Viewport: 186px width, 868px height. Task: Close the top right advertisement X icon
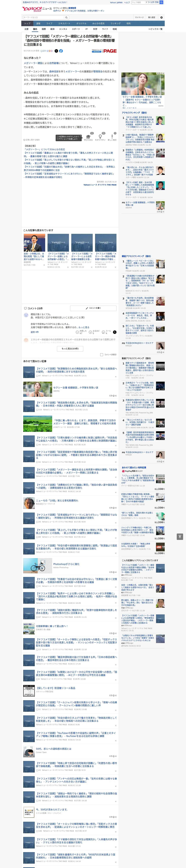pyautogui.click(x=163, y=73)
